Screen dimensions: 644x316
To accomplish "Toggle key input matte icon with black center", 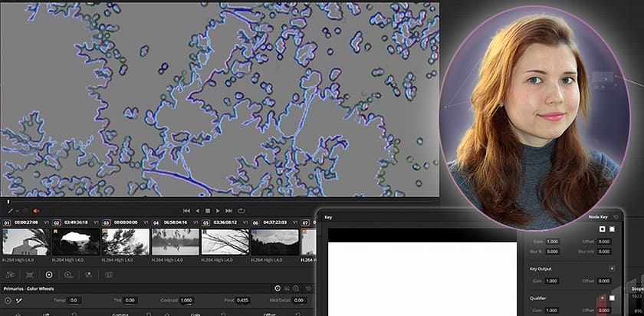I will point(603,229).
